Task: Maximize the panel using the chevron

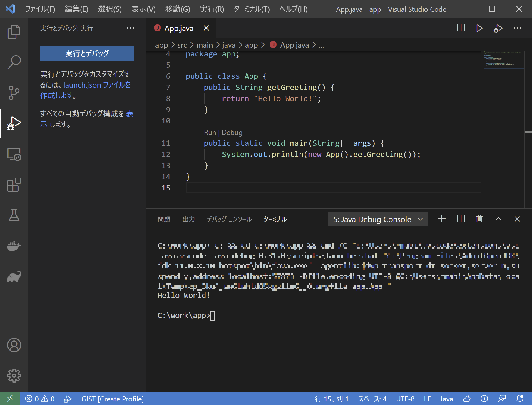Action: pos(498,219)
